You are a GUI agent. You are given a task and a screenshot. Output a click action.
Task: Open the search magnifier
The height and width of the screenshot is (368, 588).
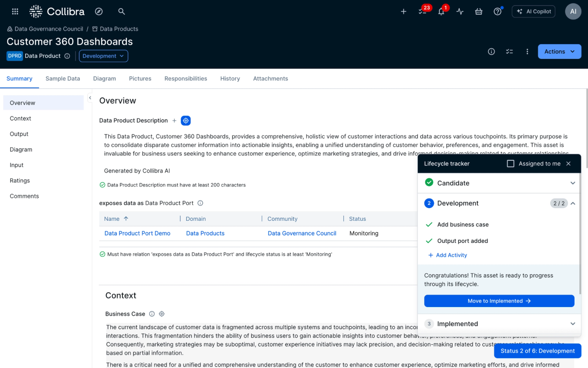(x=121, y=11)
